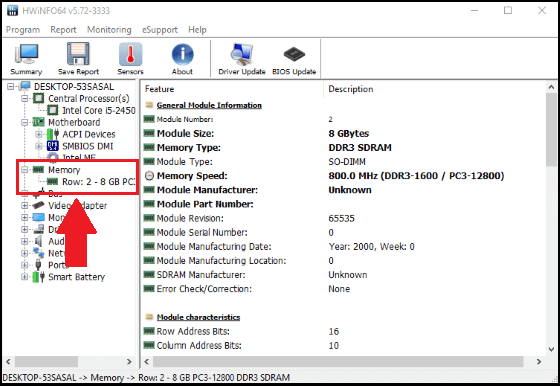Open the Program menu

(x=23, y=30)
